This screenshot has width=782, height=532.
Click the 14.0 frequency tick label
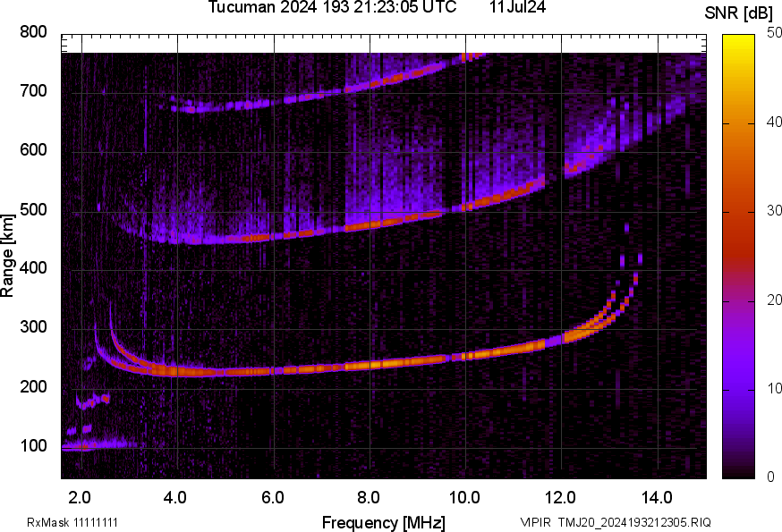657,496
